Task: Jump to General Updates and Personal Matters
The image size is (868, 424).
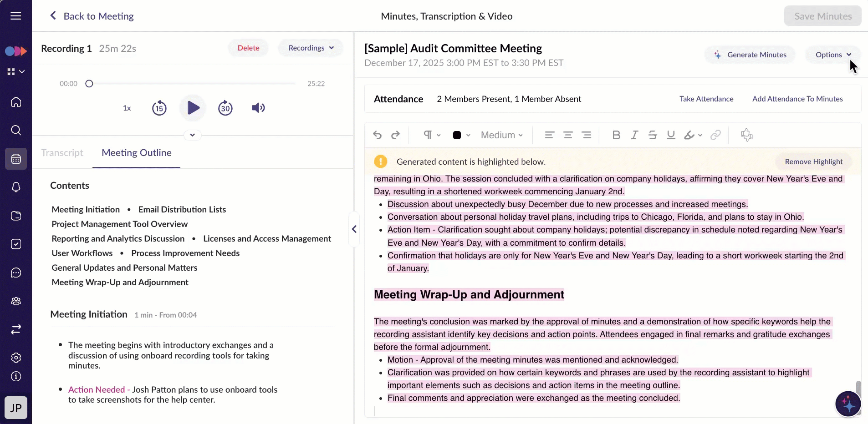Action: pyautogui.click(x=124, y=268)
